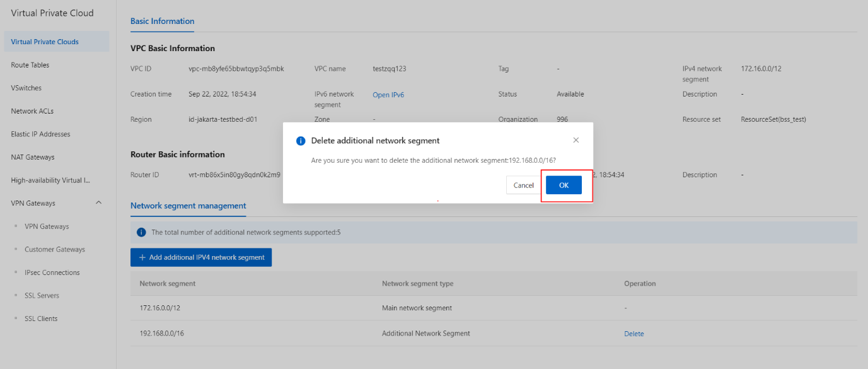Switch to Basic Information tab
The image size is (868, 369).
(162, 21)
